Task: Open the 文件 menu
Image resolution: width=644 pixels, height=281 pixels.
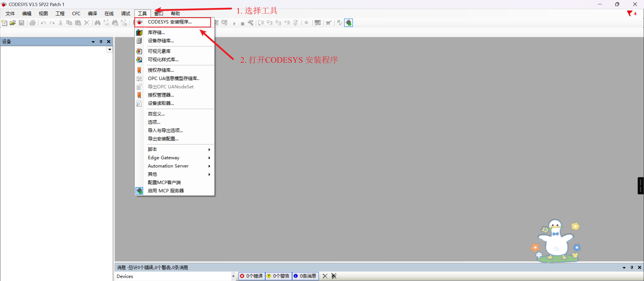Action: point(10,14)
